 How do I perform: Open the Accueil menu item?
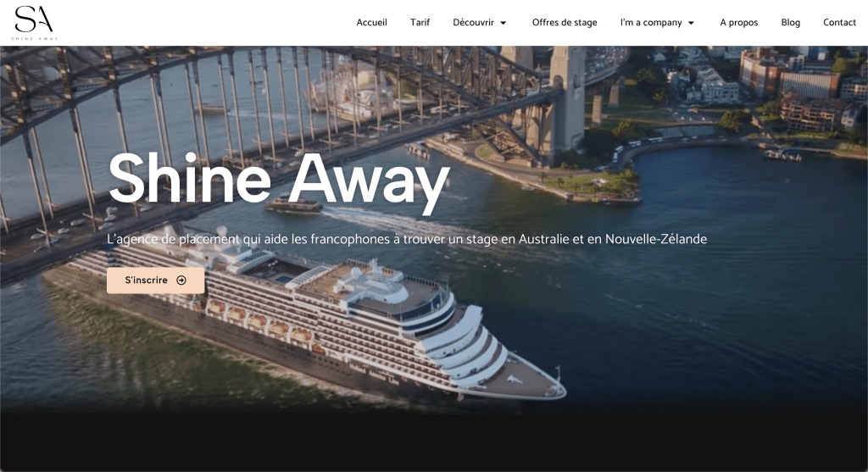[x=371, y=22]
